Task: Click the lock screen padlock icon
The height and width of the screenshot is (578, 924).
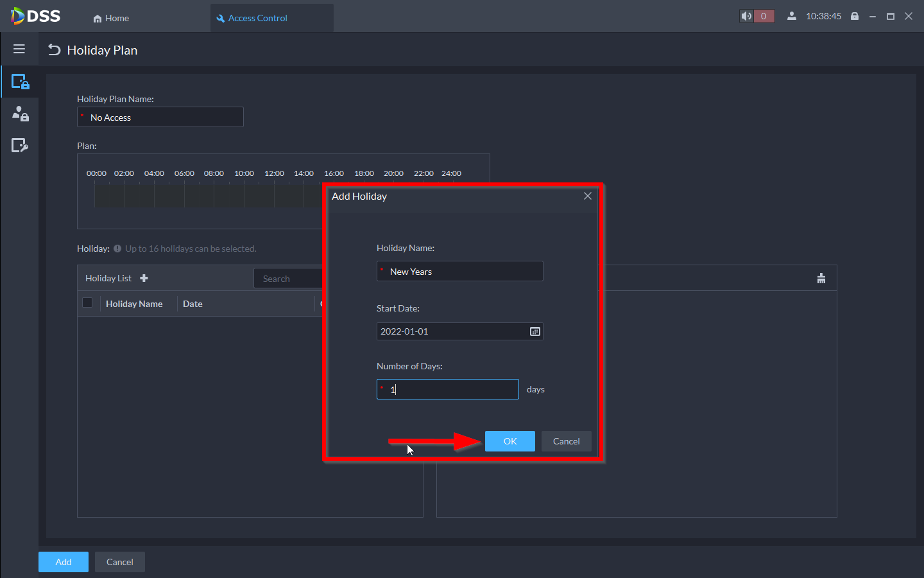Action: point(854,16)
